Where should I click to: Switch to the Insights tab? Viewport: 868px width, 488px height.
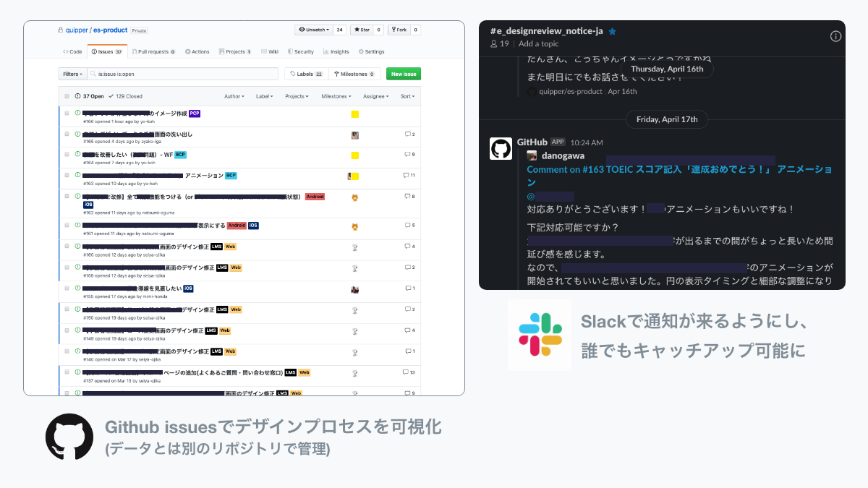(x=336, y=52)
